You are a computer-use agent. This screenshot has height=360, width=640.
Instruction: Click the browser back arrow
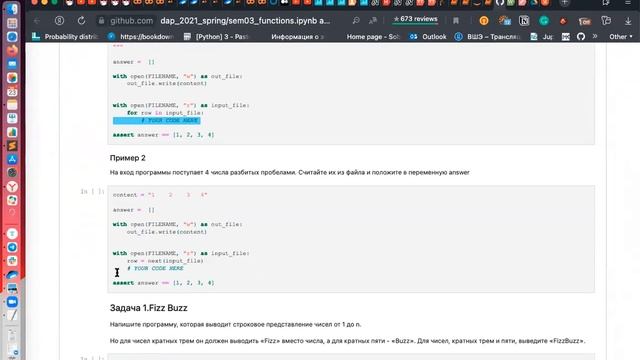pyautogui.click(x=37, y=20)
